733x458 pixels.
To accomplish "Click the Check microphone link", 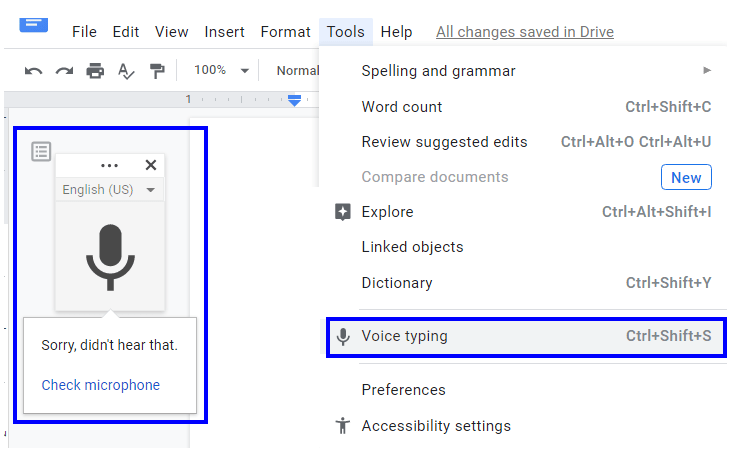I will click(101, 385).
